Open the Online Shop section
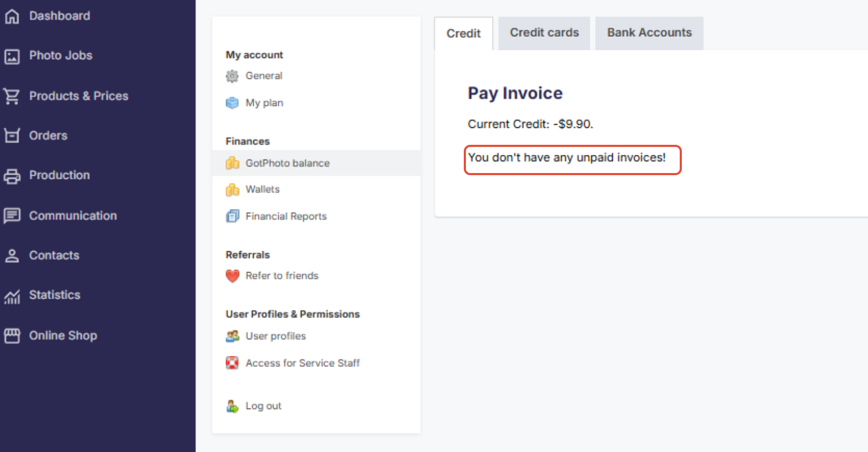The height and width of the screenshot is (452, 868). pos(63,335)
